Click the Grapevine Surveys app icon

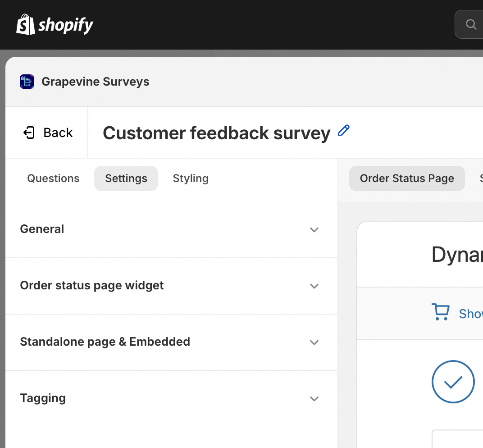(x=27, y=82)
